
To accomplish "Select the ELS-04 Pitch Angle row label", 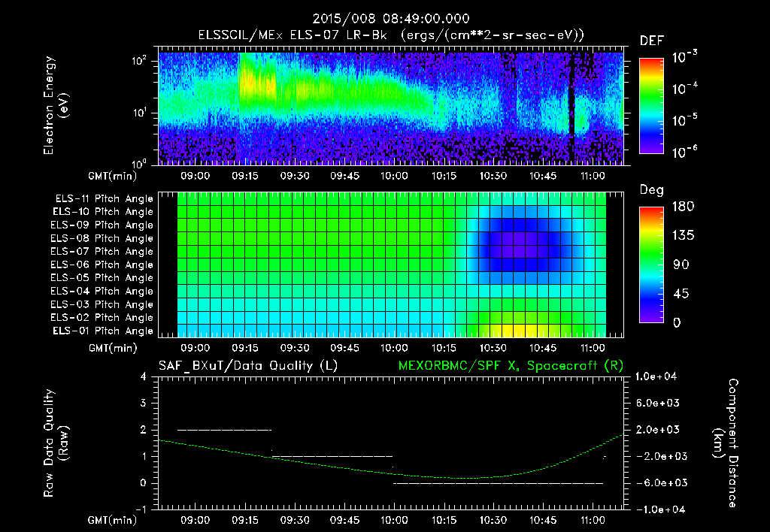I will [x=102, y=291].
